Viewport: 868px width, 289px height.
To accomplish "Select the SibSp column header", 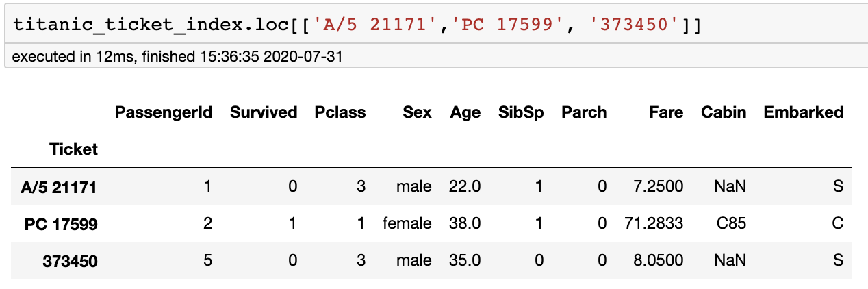I will tap(521, 112).
